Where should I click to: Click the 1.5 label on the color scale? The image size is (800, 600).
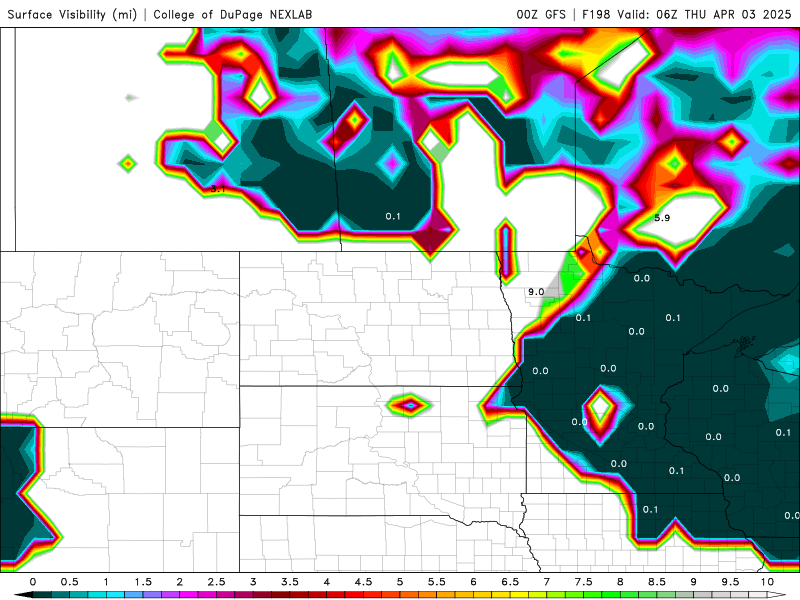[x=143, y=582]
